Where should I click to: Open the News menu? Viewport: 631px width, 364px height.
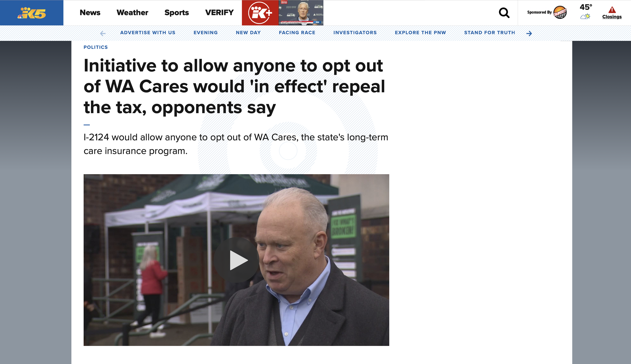point(90,13)
